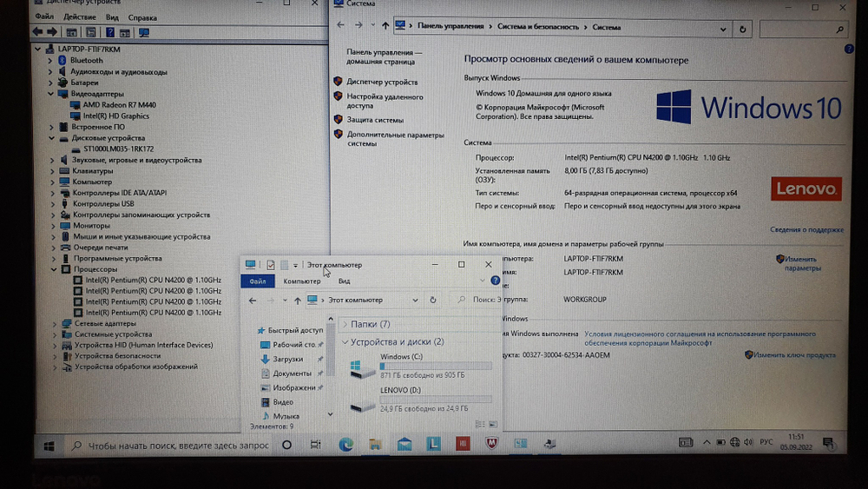Open Microsoft Edge from taskbar
Image resolution: width=868 pixels, height=489 pixels.
click(x=346, y=444)
